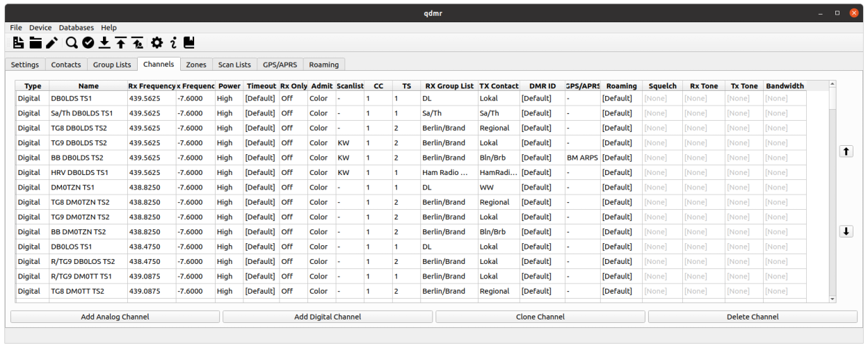Detect radio using magnifier icon
Viewport: 868px width, 348px height.
tap(72, 43)
